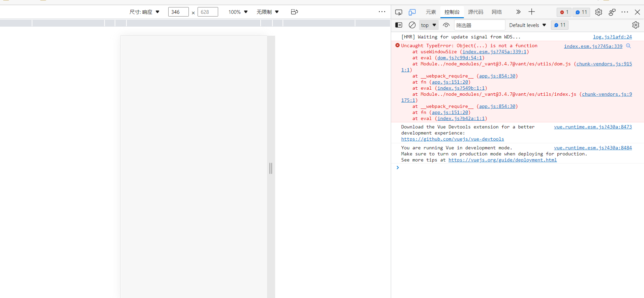Image resolution: width=644 pixels, height=298 pixels.
Task: Open console settings gear
Action: (x=636, y=25)
